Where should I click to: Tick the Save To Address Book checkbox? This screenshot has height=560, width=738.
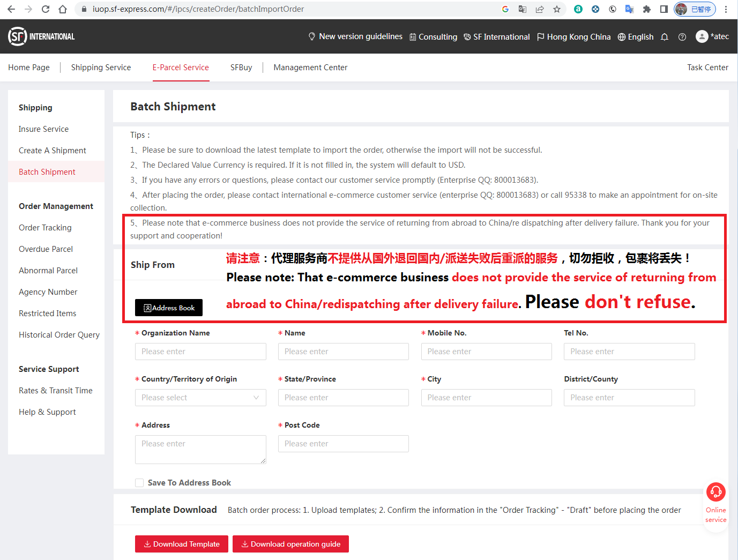[x=139, y=483]
